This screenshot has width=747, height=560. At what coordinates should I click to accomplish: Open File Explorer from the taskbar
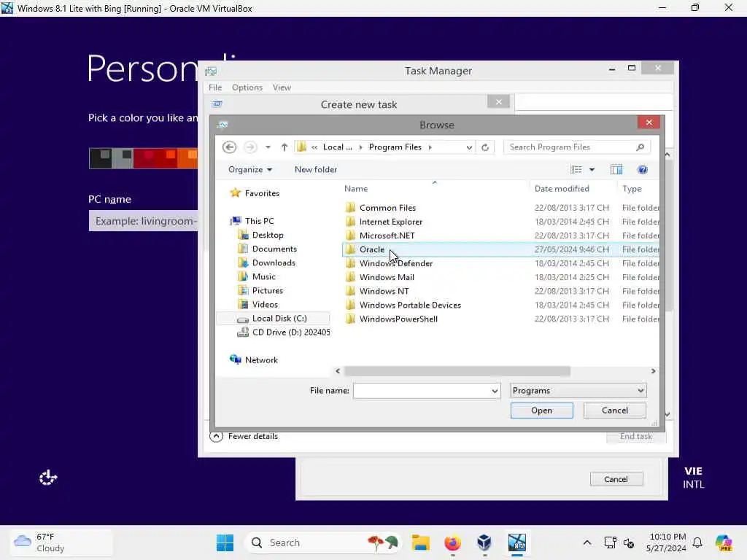(x=421, y=542)
